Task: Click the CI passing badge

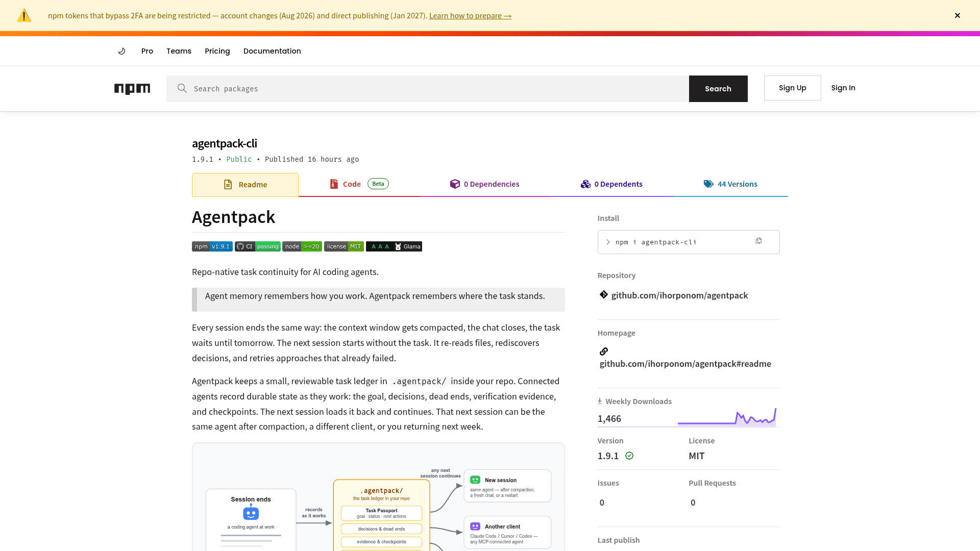Action: click(258, 246)
